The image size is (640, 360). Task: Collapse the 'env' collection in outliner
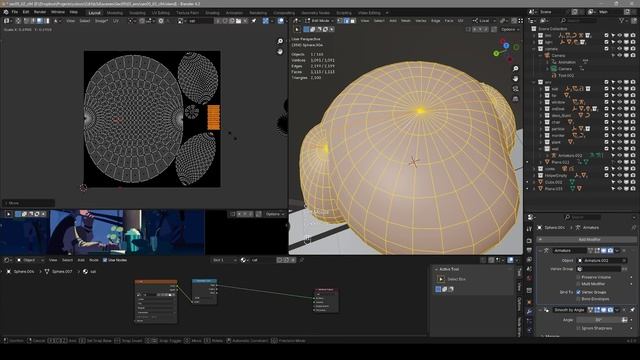534,82
